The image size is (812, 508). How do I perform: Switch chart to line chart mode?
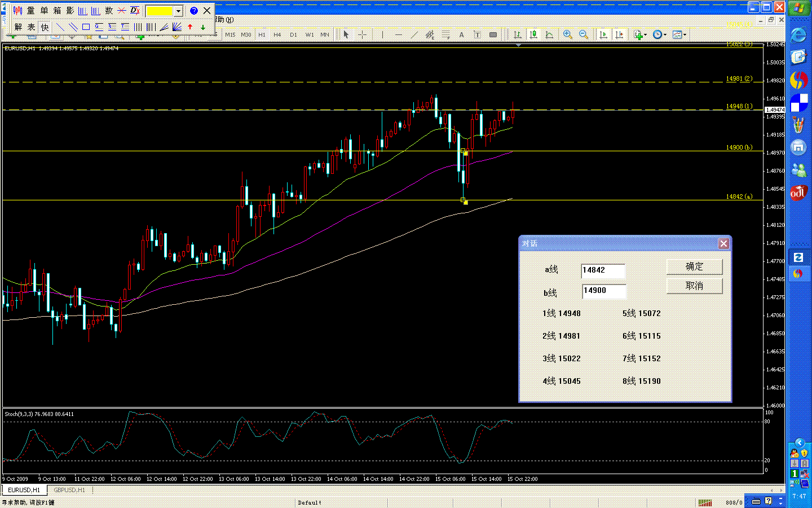[x=549, y=34]
